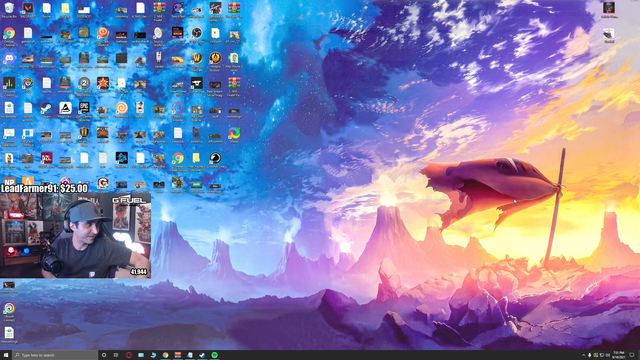The image size is (640, 360).
Task: Switch to Chrome on the taskbar
Action: (165, 355)
